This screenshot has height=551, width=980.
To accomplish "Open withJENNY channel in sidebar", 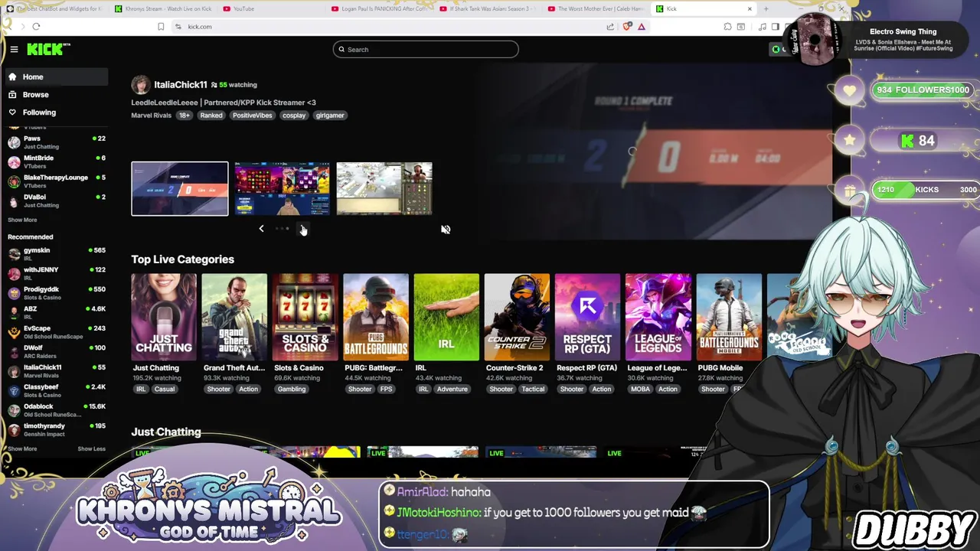I will point(57,273).
